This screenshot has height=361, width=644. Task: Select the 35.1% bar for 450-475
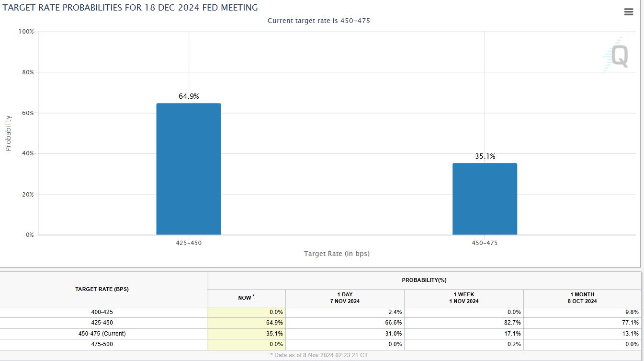pos(485,199)
